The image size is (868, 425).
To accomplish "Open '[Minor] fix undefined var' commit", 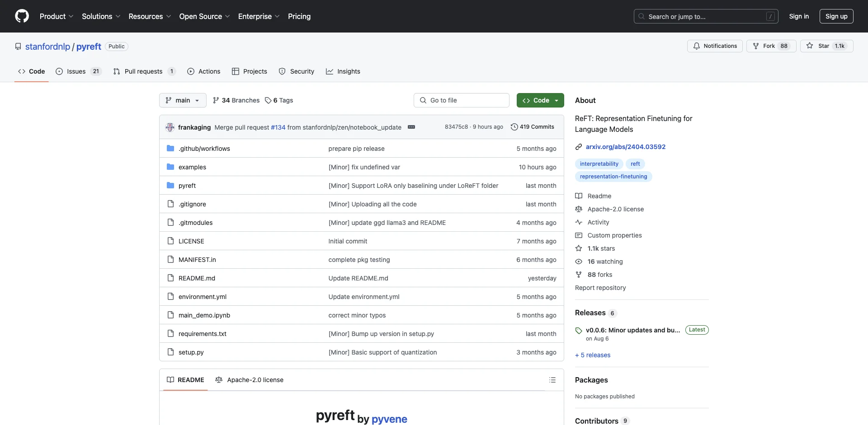I will 364,167.
